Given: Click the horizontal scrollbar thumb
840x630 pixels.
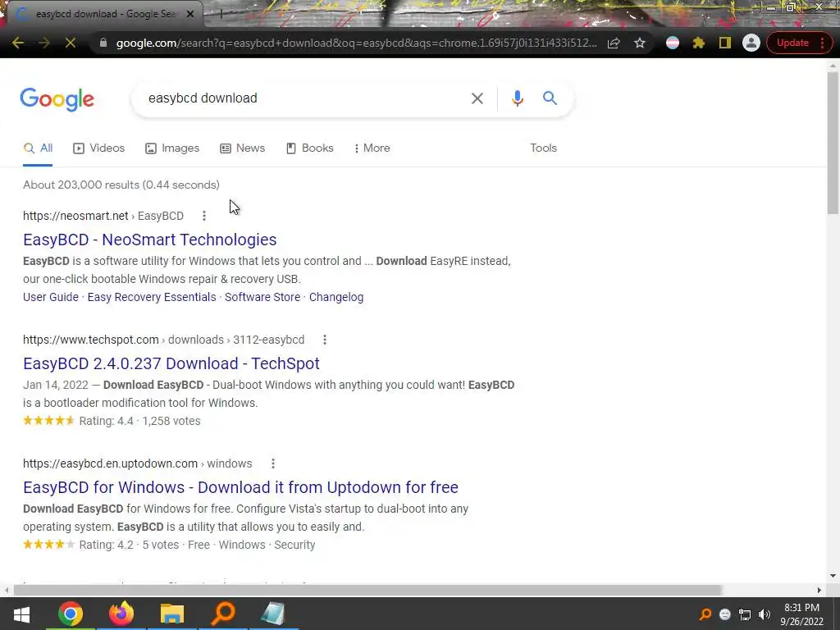Looking at the screenshot, I should point(368,590).
